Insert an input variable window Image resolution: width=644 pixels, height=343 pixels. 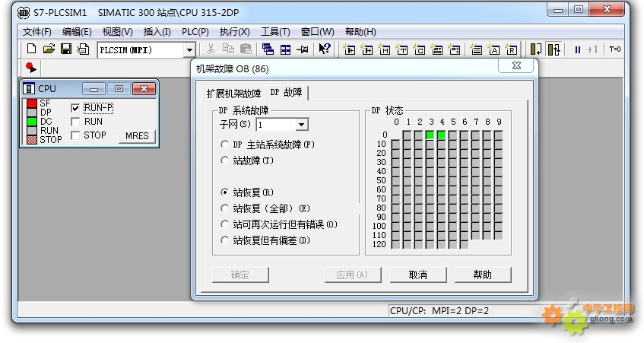(x=349, y=49)
